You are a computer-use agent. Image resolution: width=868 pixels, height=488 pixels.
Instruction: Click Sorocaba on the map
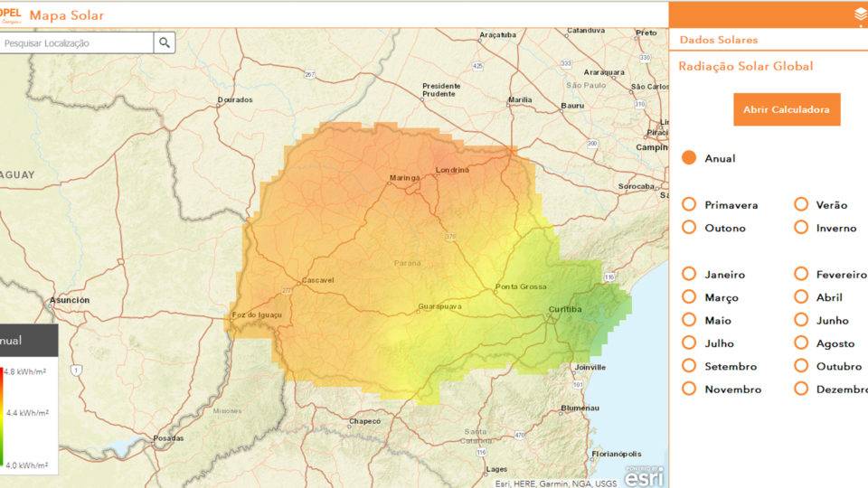coord(636,186)
